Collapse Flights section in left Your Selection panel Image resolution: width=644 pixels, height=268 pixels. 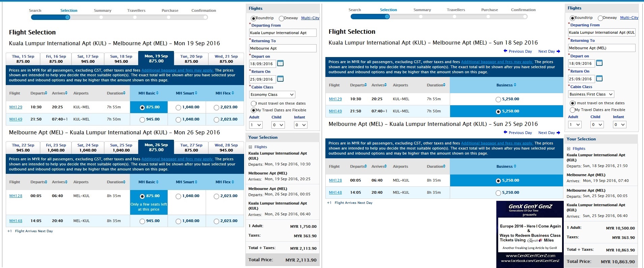[x=251, y=147]
